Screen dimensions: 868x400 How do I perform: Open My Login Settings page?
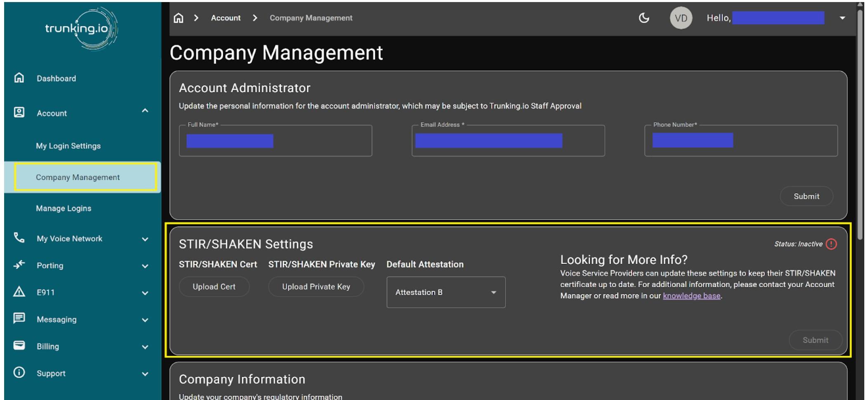click(68, 146)
